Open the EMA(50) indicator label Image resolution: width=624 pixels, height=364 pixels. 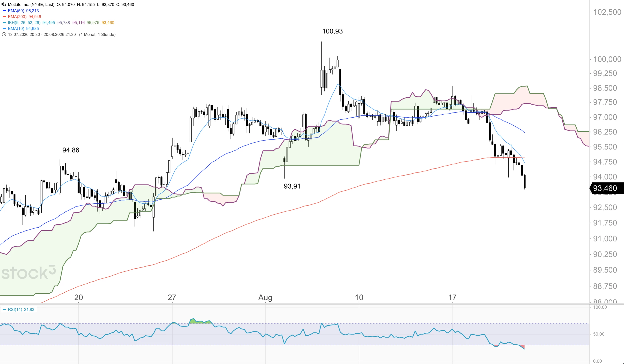pos(16,11)
